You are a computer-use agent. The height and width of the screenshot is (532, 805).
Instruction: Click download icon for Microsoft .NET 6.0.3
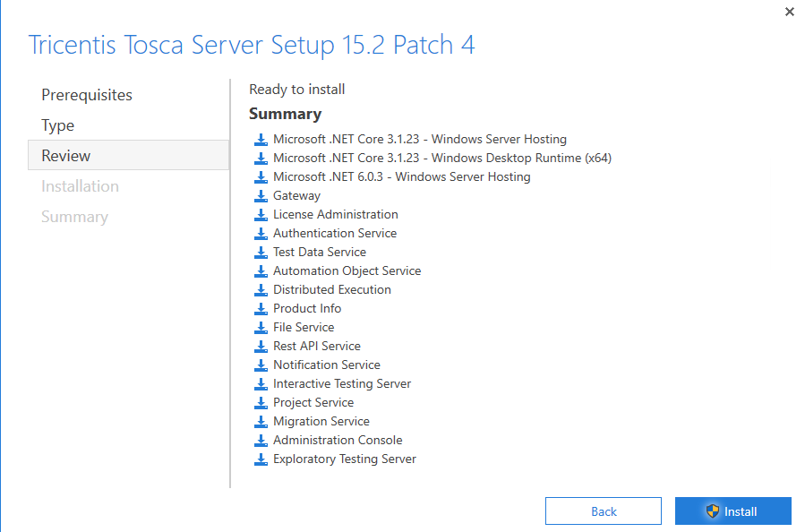(x=261, y=176)
